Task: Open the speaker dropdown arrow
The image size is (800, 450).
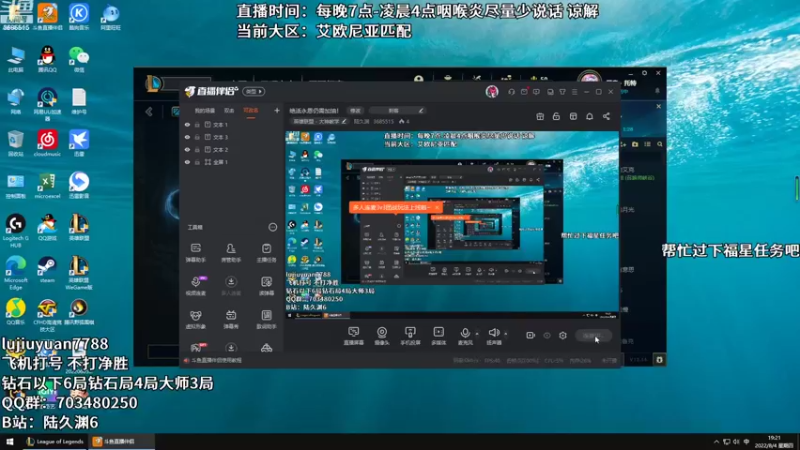Action: click(506, 334)
